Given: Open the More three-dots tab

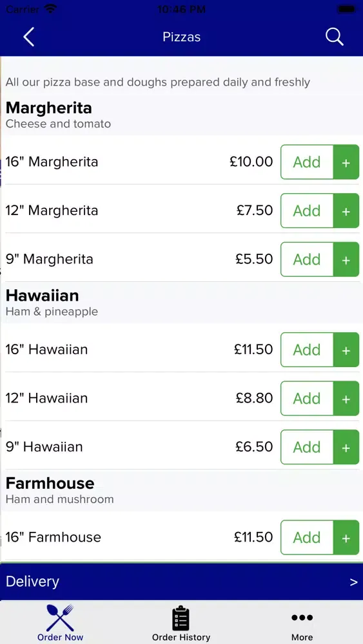Looking at the screenshot, I should tap(302, 618).
